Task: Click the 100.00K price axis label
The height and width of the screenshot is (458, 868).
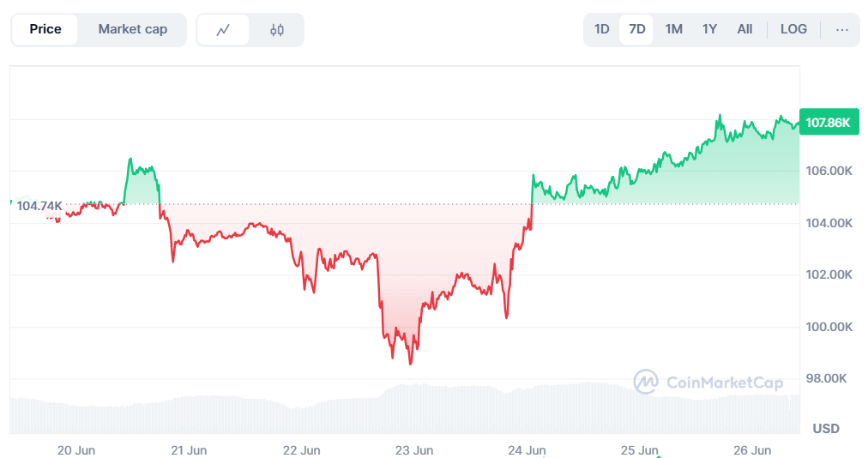Action: [830, 327]
